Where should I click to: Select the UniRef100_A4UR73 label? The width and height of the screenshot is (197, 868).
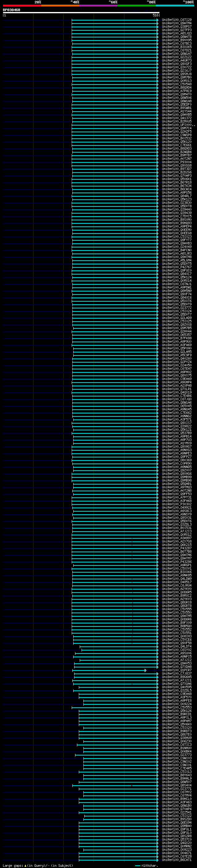[x=177, y=61]
